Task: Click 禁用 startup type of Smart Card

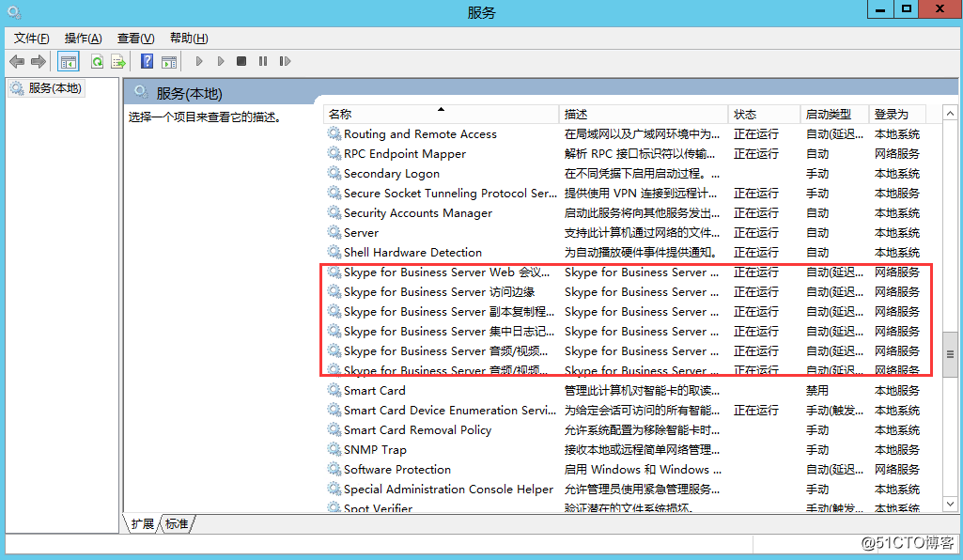Action: [x=816, y=391]
